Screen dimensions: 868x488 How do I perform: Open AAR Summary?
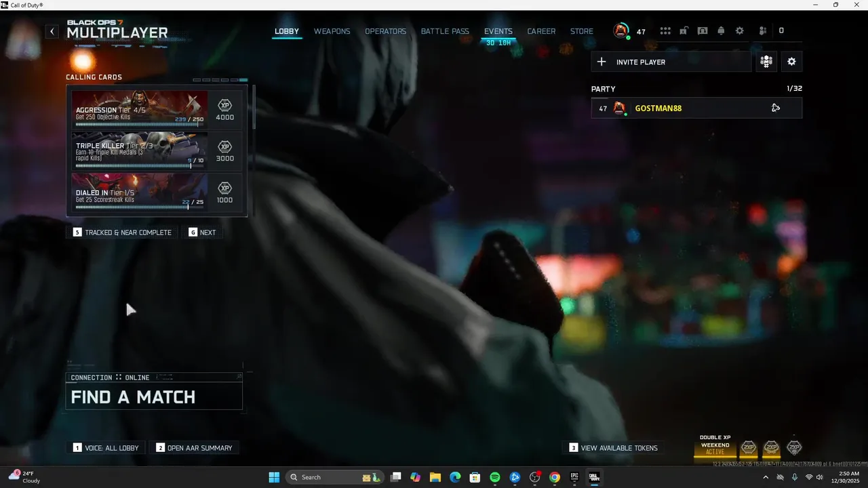coord(194,448)
